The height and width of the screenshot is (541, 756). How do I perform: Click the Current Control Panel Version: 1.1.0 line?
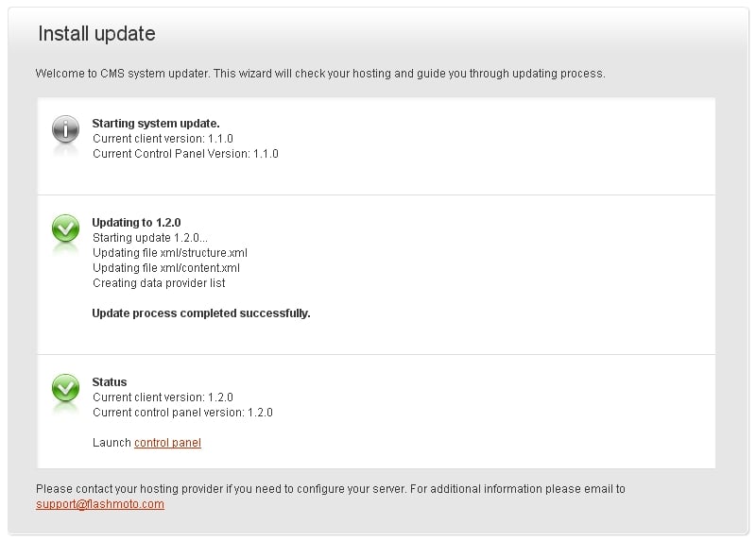tap(185, 154)
